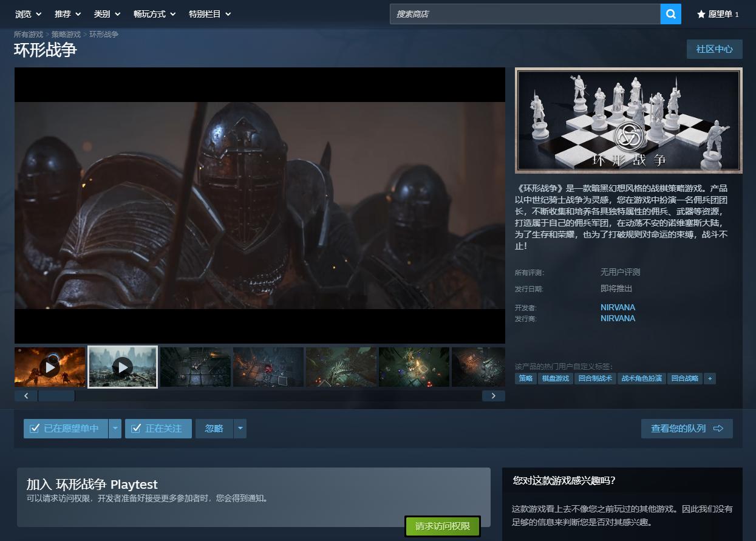Select the fifth screenshot thumbnail
Image resolution: width=756 pixels, height=541 pixels.
(341, 367)
